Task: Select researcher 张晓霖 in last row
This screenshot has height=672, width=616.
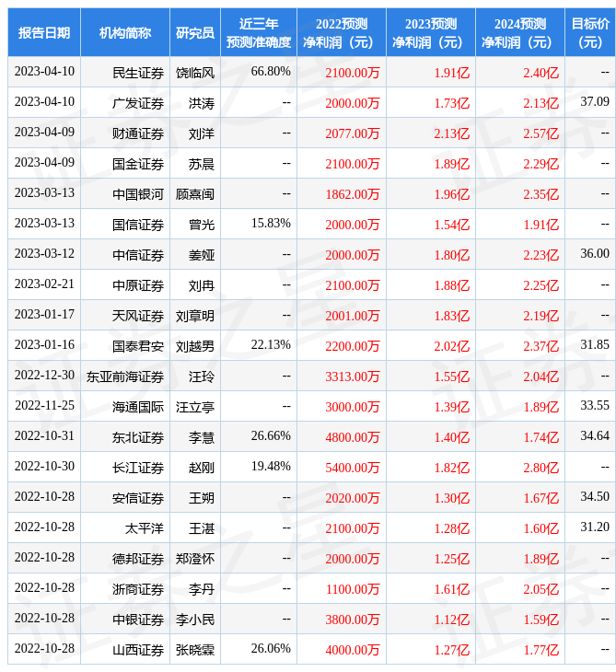Action: pyautogui.click(x=194, y=650)
